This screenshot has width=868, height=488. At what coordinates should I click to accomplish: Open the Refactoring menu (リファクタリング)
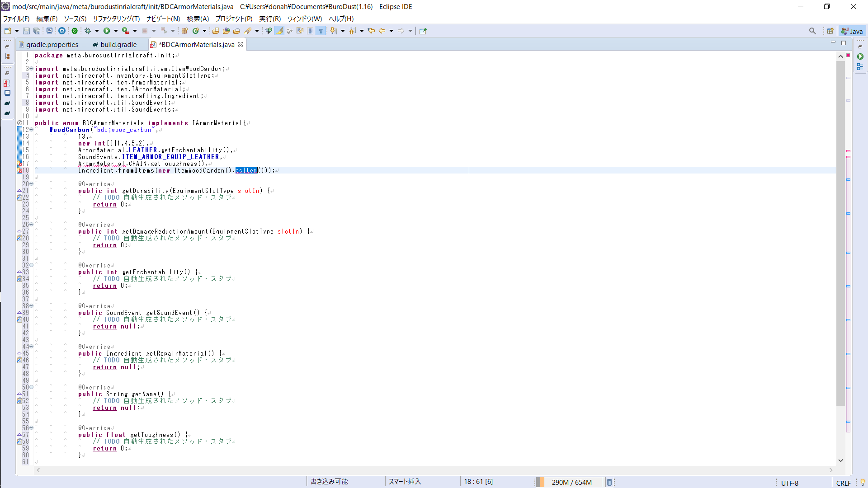116,19
